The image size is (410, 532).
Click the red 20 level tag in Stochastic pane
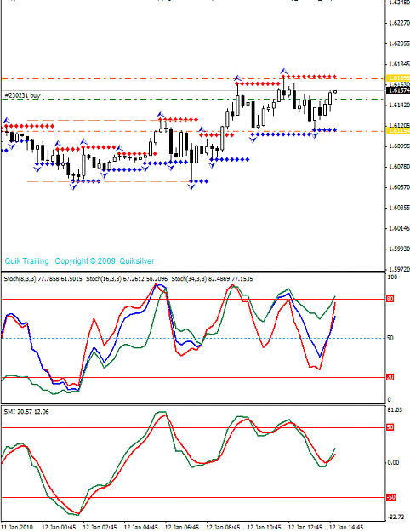390,377
